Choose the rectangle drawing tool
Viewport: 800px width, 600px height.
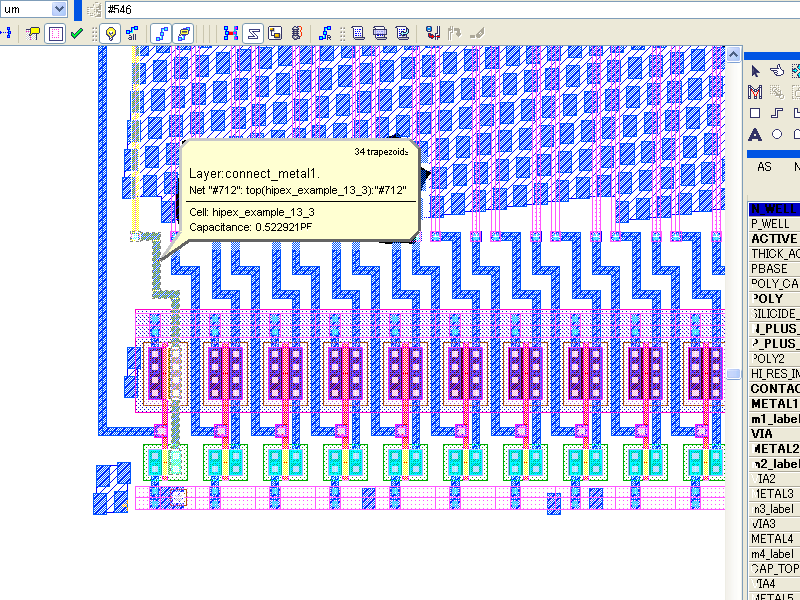coord(756,113)
